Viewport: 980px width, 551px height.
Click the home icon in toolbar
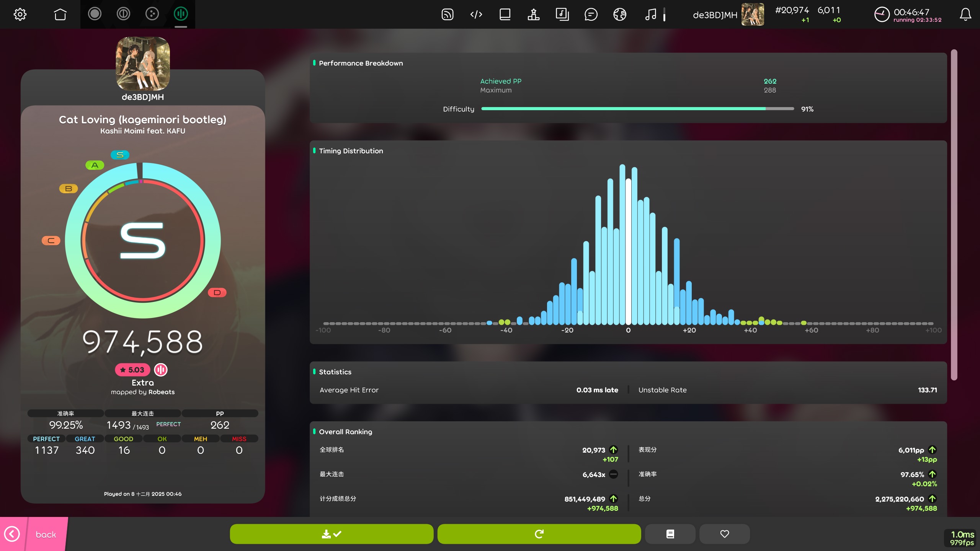(x=60, y=15)
